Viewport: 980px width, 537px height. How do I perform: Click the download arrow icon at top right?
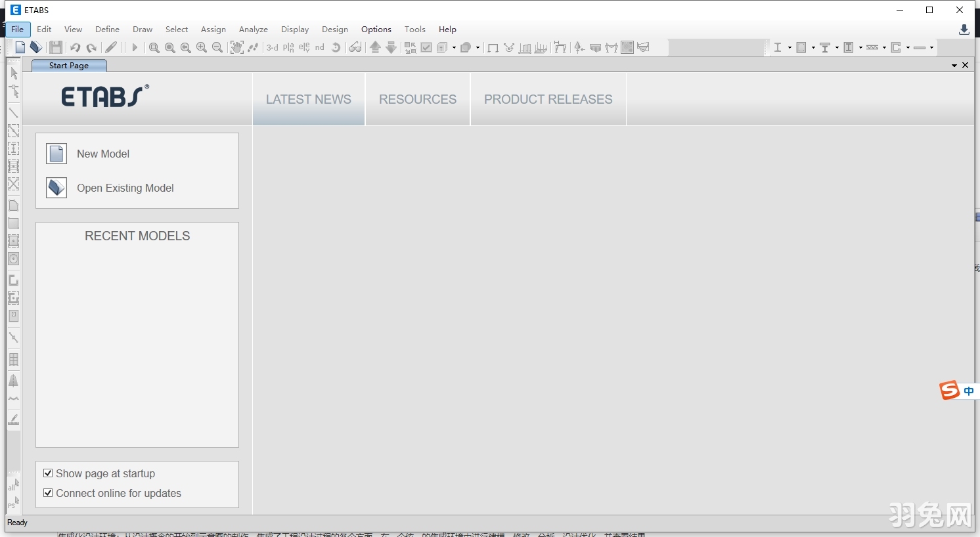(964, 30)
